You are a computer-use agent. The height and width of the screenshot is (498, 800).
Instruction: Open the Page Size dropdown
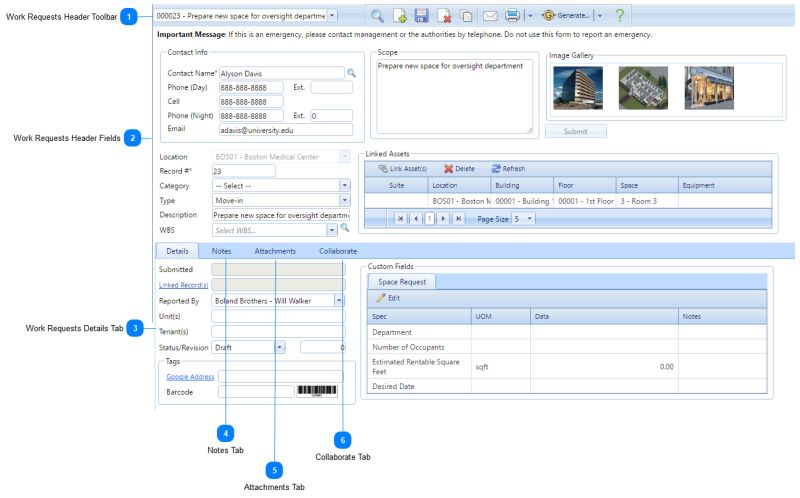tap(529, 219)
